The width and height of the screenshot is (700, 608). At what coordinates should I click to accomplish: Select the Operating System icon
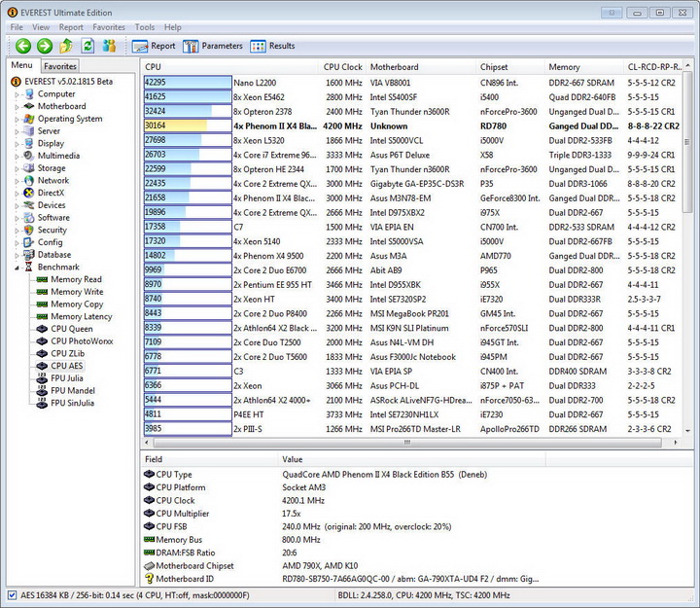(x=29, y=119)
